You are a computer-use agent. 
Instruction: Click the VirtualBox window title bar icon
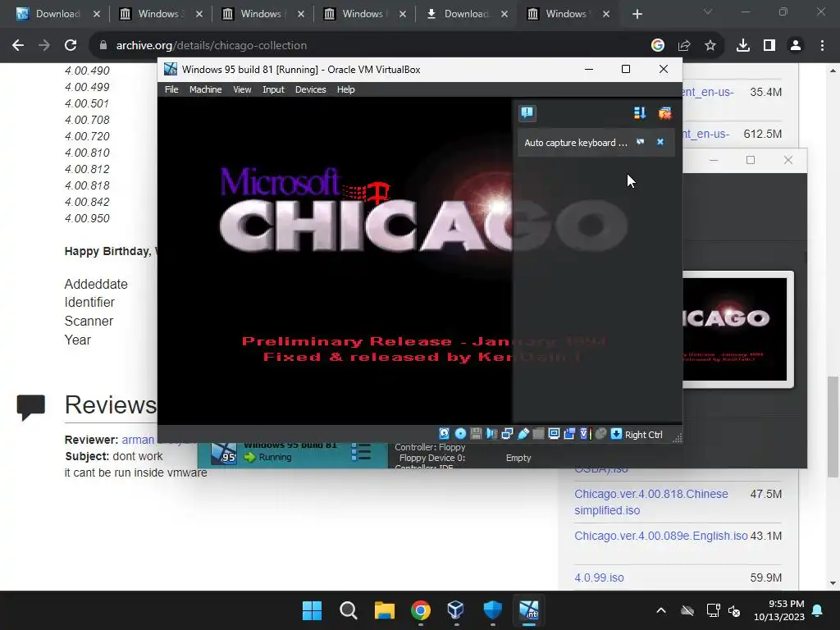coord(171,69)
